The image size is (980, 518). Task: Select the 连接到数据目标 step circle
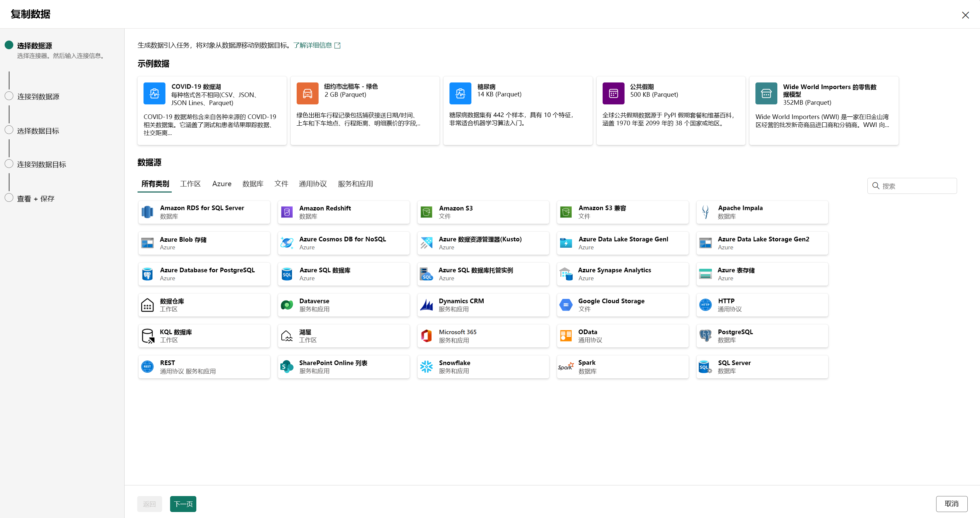click(9, 164)
